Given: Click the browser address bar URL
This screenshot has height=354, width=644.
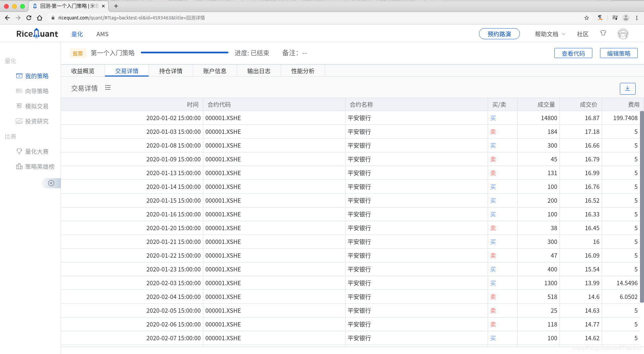Looking at the screenshot, I should tap(131, 18).
